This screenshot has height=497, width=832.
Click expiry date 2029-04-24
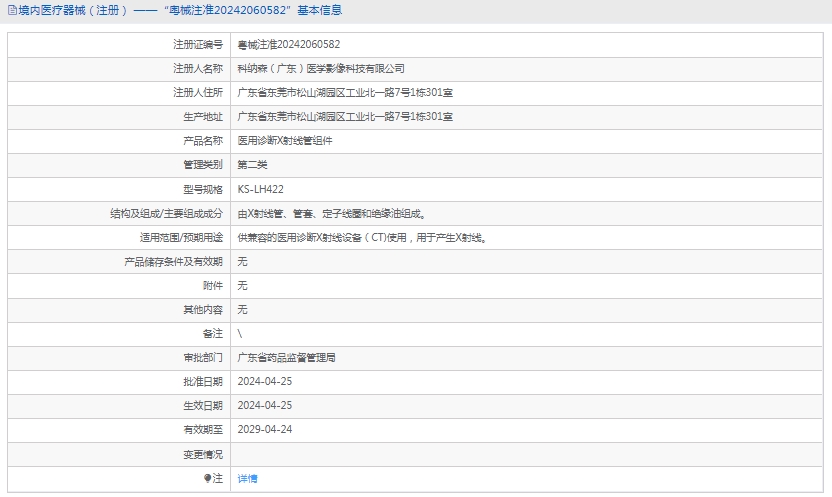tap(264, 429)
